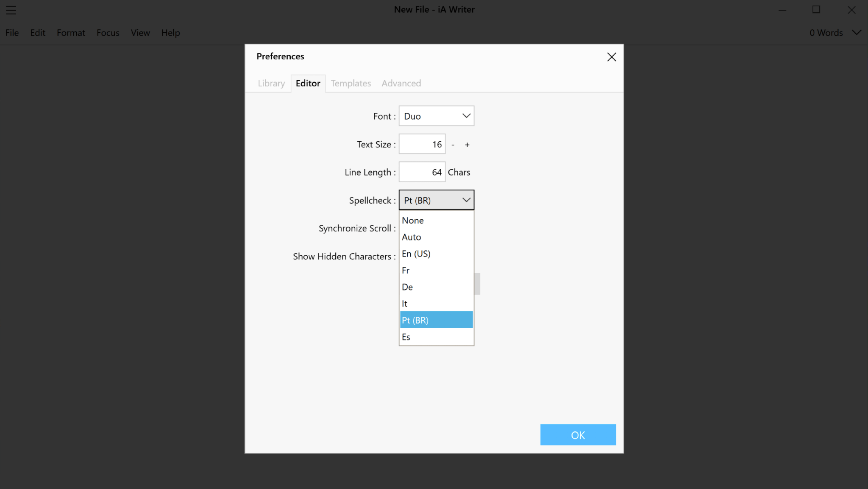Open the Focus menu

108,33
